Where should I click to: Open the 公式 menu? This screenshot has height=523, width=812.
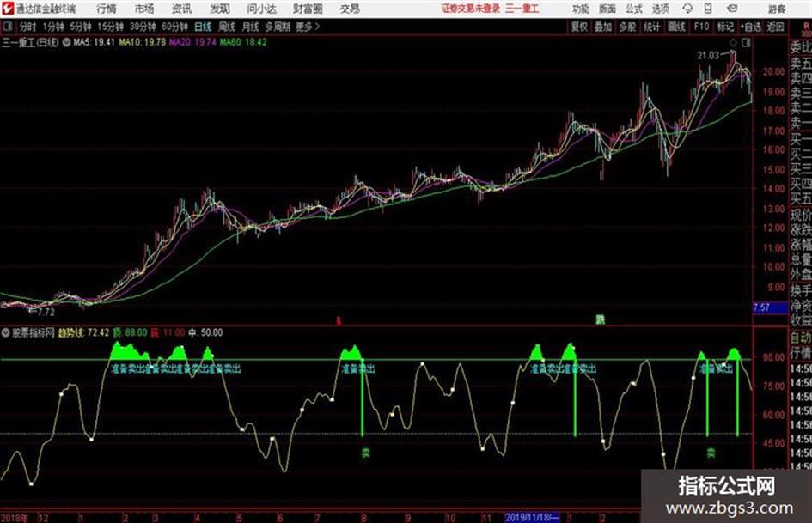click(634, 9)
